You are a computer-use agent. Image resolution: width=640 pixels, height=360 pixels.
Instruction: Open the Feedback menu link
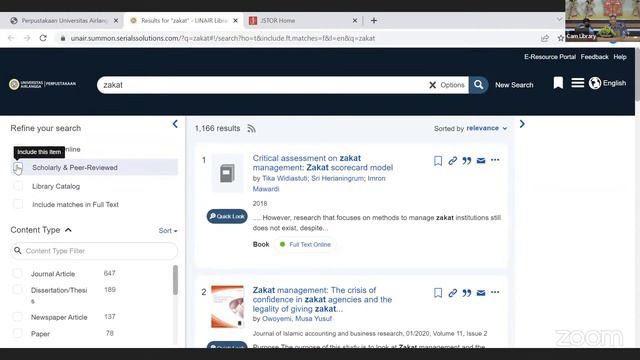594,57
